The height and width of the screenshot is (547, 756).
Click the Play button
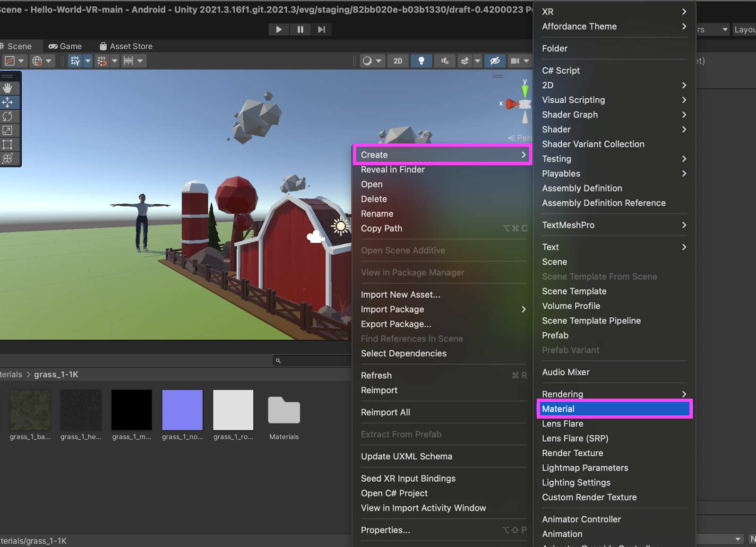click(x=279, y=29)
